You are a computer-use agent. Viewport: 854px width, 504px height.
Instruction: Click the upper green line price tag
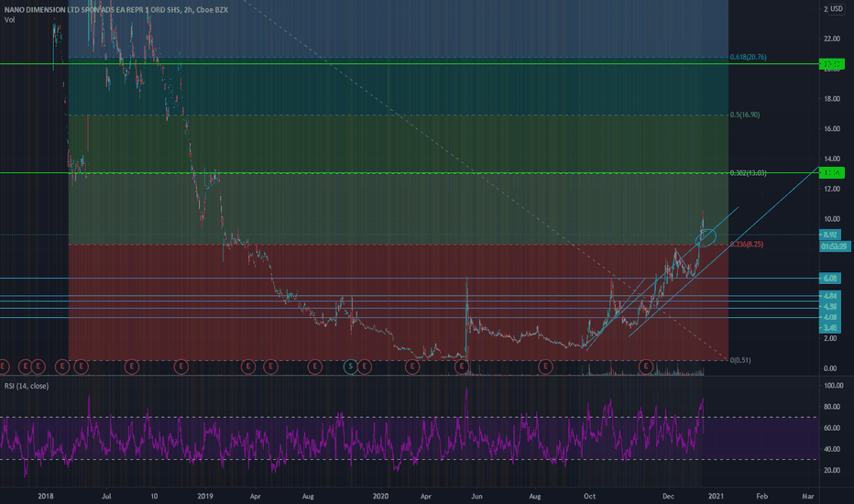click(x=832, y=64)
